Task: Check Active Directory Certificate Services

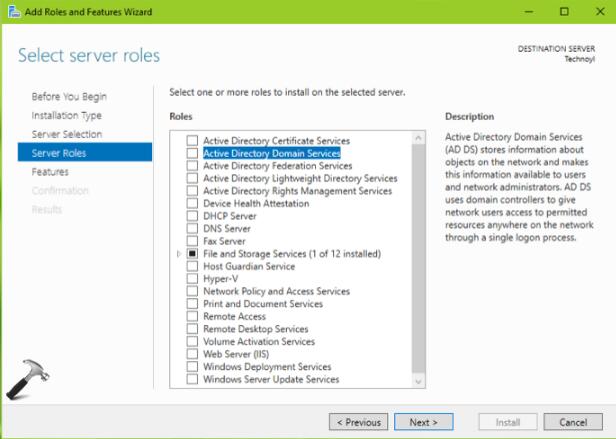Action: click(192, 141)
